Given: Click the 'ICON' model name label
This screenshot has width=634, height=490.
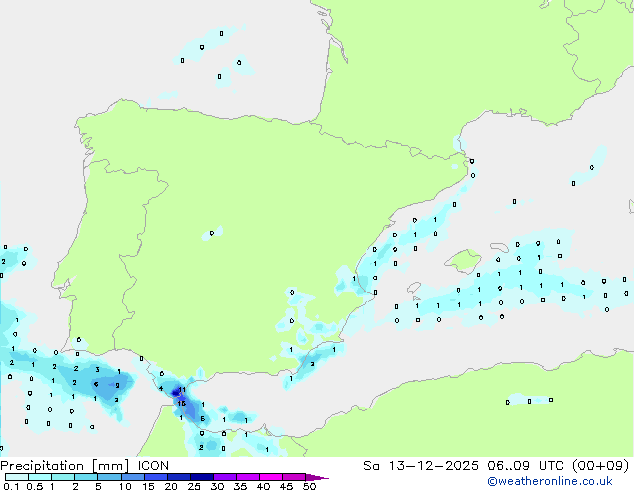Looking at the screenshot, I should point(153,466).
